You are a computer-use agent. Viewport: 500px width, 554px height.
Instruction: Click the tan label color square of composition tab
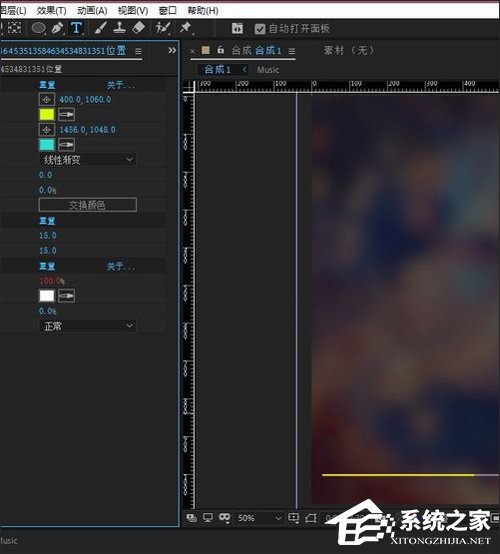pos(206,50)
